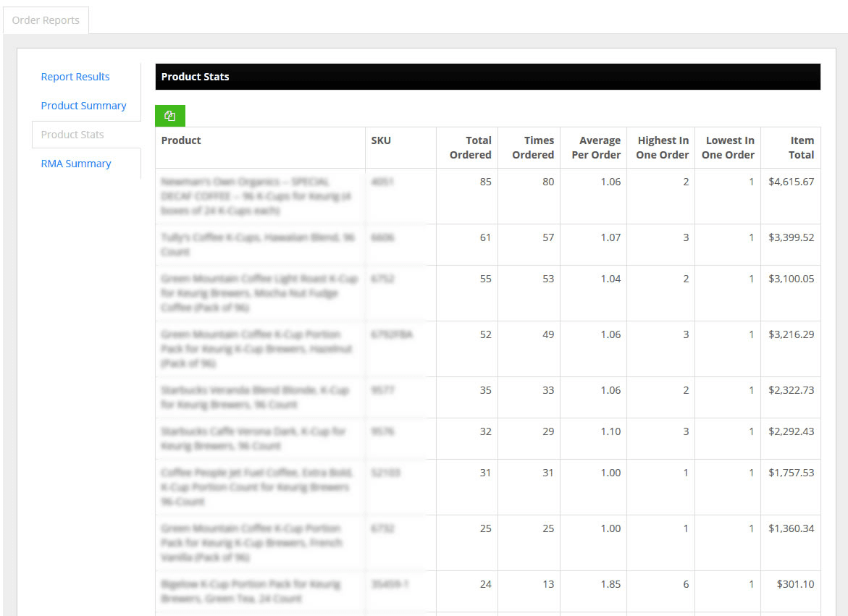Select the 1.85 average per order cell
Image resolution: width=848 pixels, height=616 pixels.
[610, 584]
